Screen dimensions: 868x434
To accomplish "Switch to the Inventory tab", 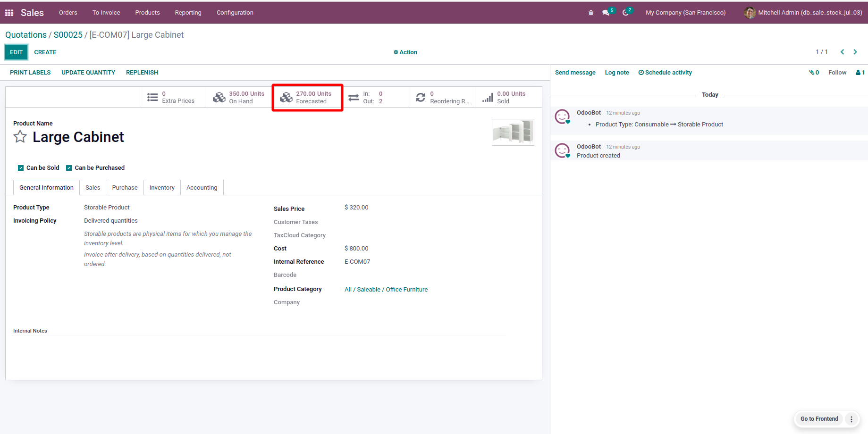I will (162, 188).
